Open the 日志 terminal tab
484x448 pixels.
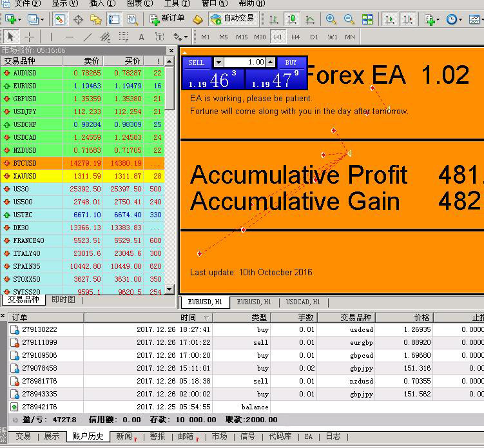coord(333,436)
